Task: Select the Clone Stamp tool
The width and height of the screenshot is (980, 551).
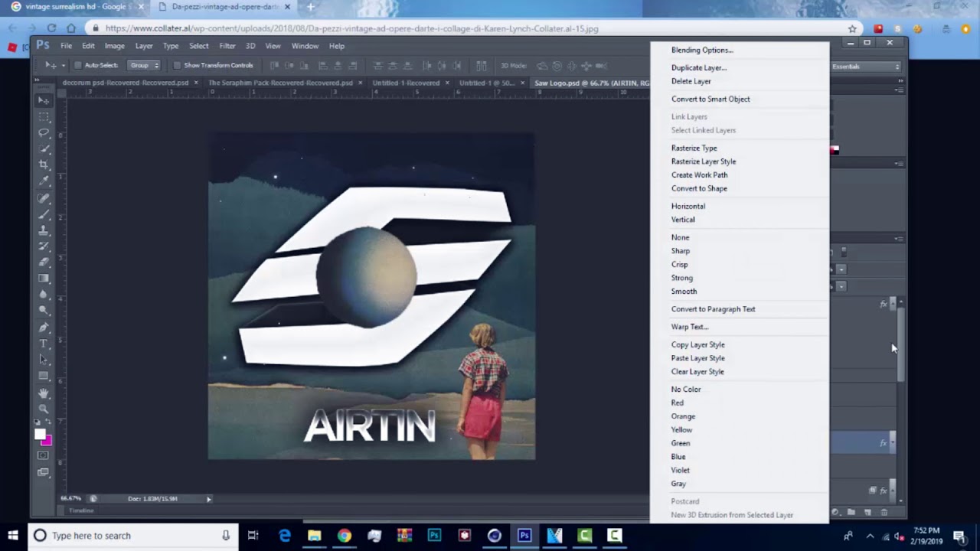Action: click(44, 230)
